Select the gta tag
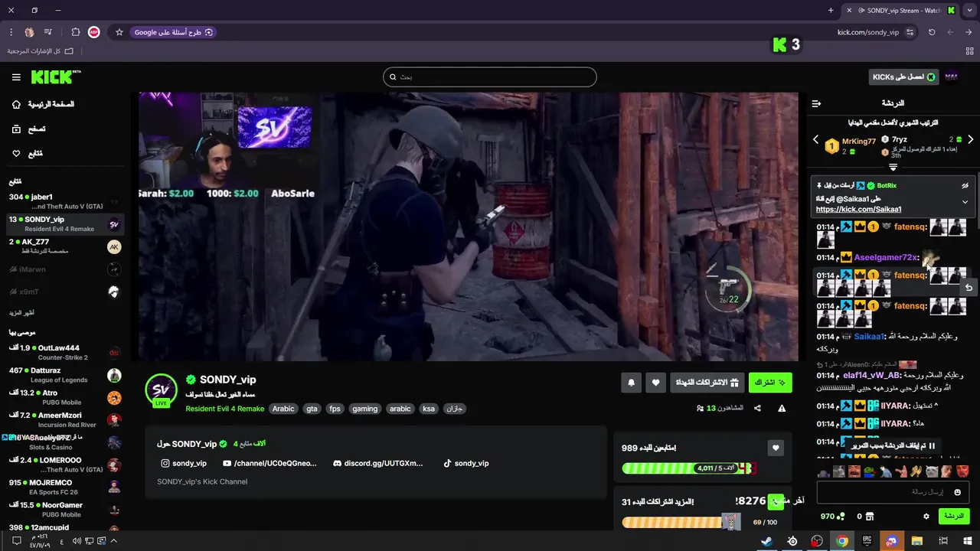Viewport: 980px width, 551px height. point(312,409)
